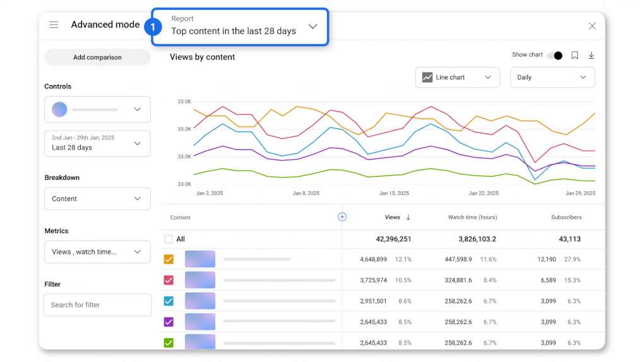Image resolution: width=644 pixels, height=362 pixels.
Task: Check the All content checkbox
Action: [169, 239]
